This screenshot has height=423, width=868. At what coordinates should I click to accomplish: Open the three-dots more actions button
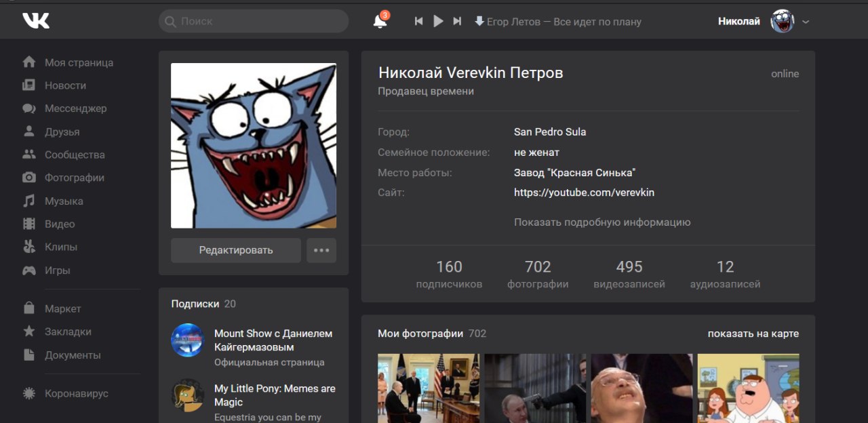click(x=321, y=250)
